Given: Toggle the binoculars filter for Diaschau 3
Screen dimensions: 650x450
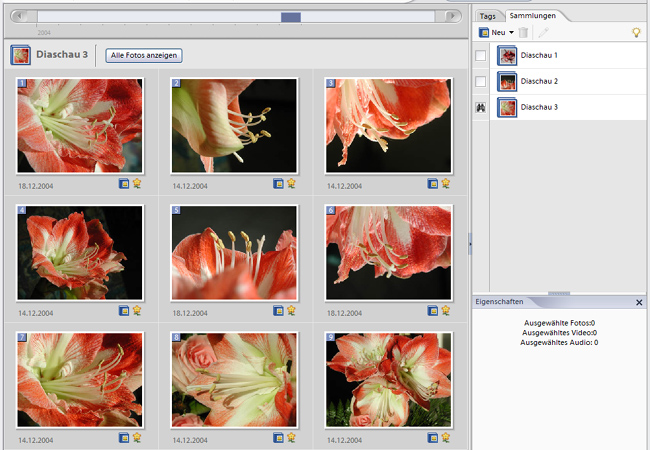Looking at the screenshot, I should coord(481,107).
